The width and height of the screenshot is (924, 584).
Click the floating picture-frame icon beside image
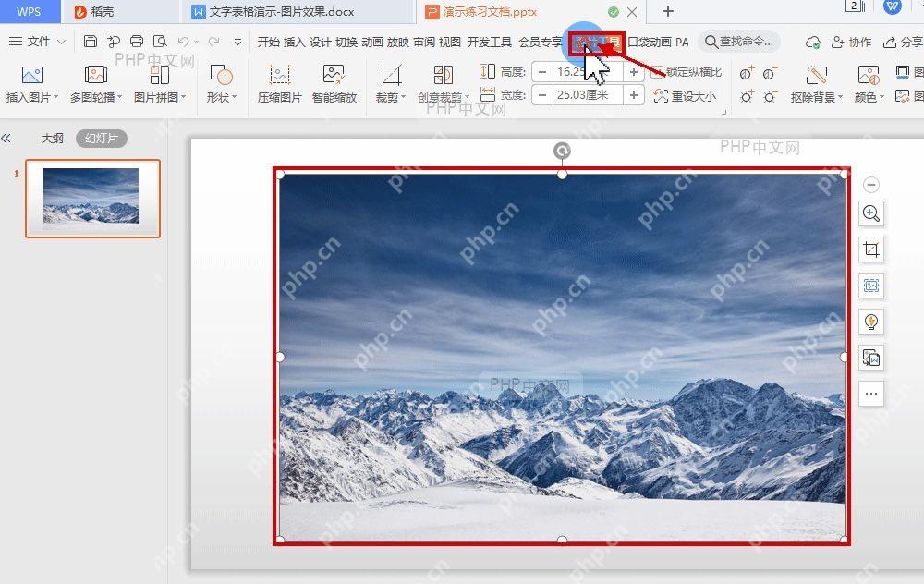coord(871,286)
